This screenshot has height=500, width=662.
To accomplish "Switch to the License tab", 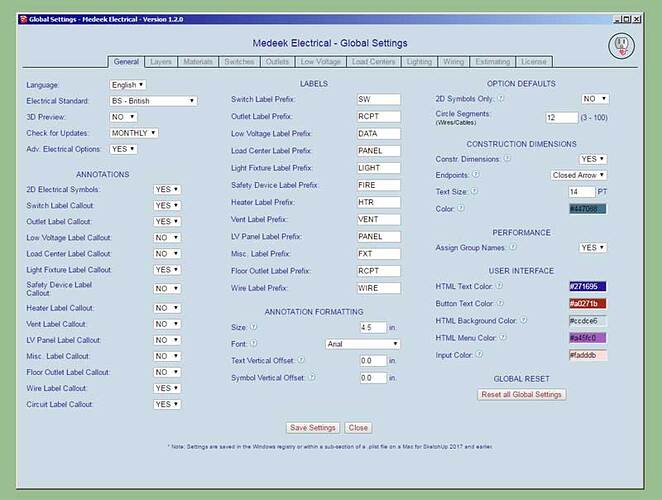I will coord(534,62).
